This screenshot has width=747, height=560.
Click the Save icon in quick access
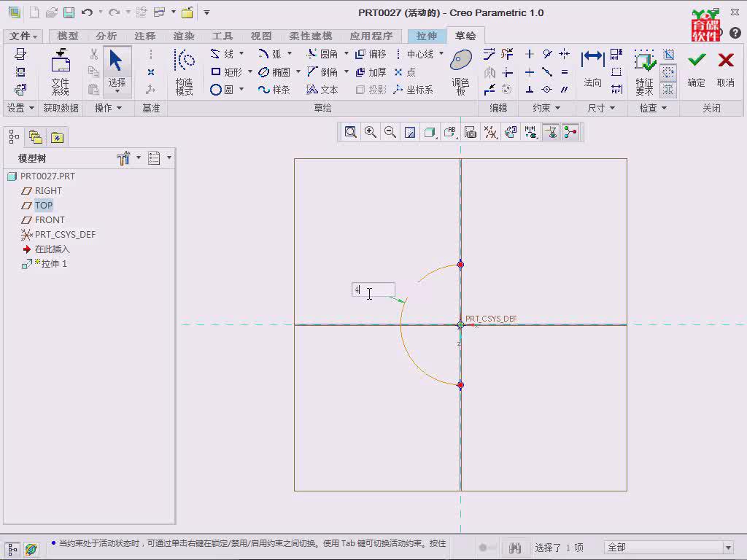tap(69, 12)
